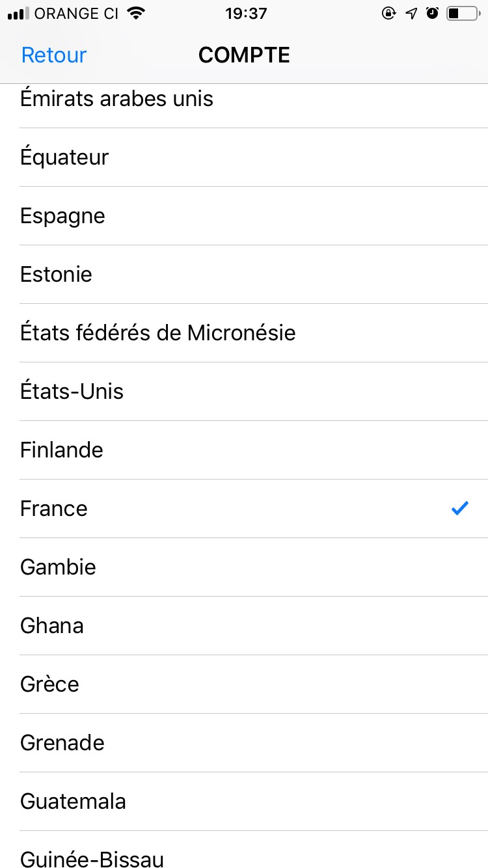This screenshot has width=488, height=868.
Task: Tap the orientation lock status icon
Action: (x=388, y=14)
